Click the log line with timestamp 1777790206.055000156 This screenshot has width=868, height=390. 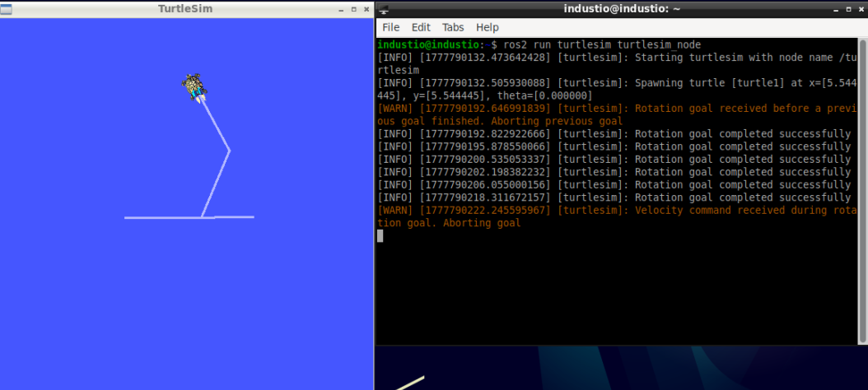(614, 185)
